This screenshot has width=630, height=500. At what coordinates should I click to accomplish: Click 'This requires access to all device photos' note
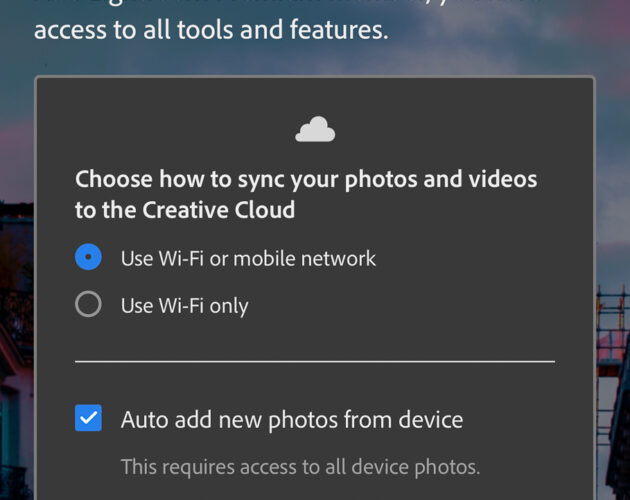click(x=301, y=467)
